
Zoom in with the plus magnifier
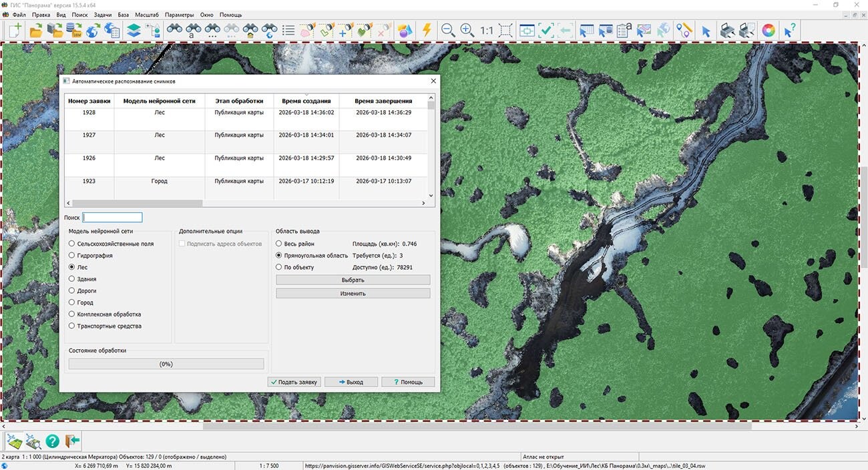pos(467,30)
